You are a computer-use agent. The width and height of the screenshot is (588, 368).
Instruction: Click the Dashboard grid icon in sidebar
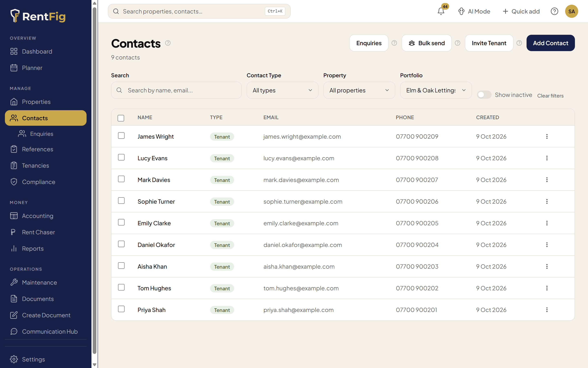coord(14,51)
